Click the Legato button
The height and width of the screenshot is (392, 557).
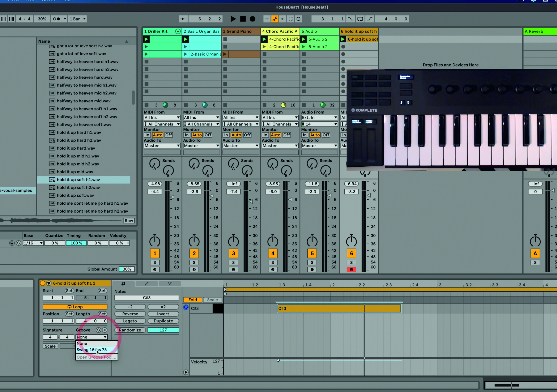(x=130, y=321)
